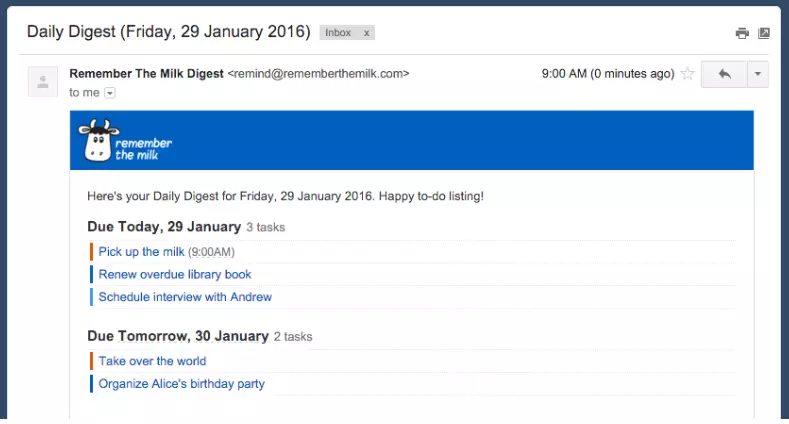Screen dimensions: 789x424
Task: Print the Daily Digest email
Action: 742,33
